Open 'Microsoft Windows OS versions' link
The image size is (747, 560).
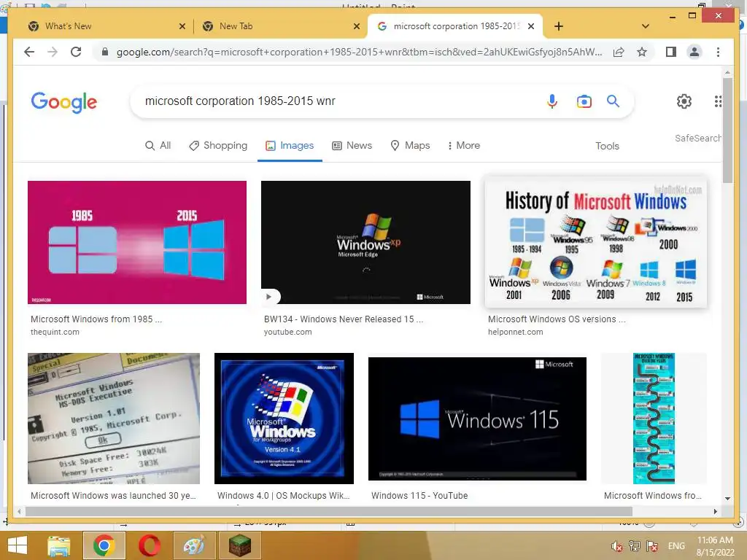(557, 319)
